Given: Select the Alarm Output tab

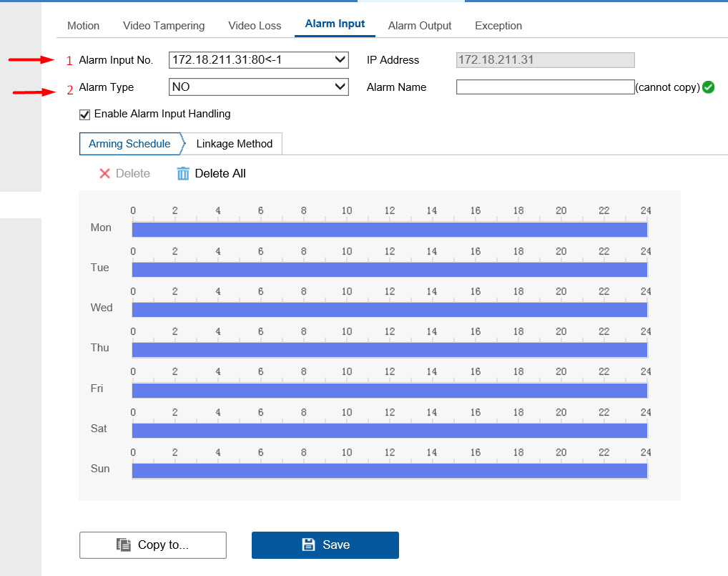Looking at the screenshot, I should [x=419, y=26].
